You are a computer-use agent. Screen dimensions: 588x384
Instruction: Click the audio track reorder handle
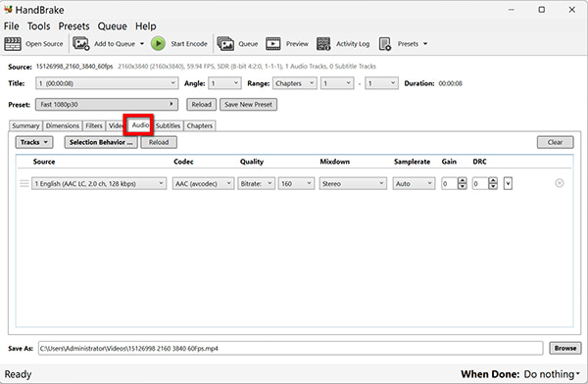pos(24,183)
